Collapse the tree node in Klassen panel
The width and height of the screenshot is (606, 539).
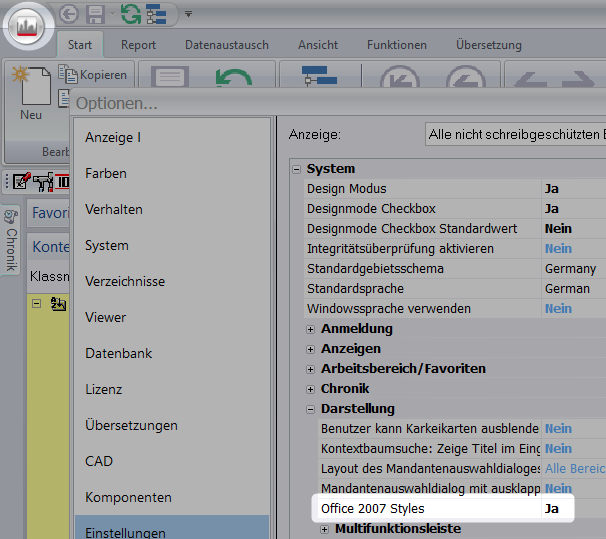click(36, 303)
